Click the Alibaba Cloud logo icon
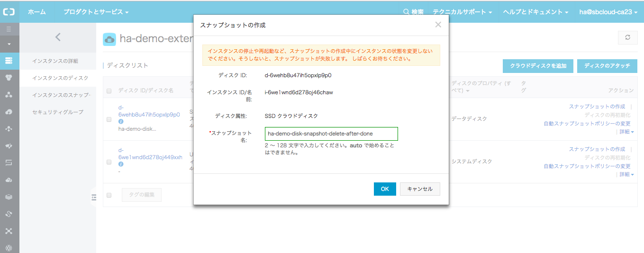Screen dimensions: 644x253 coord(9,12)
